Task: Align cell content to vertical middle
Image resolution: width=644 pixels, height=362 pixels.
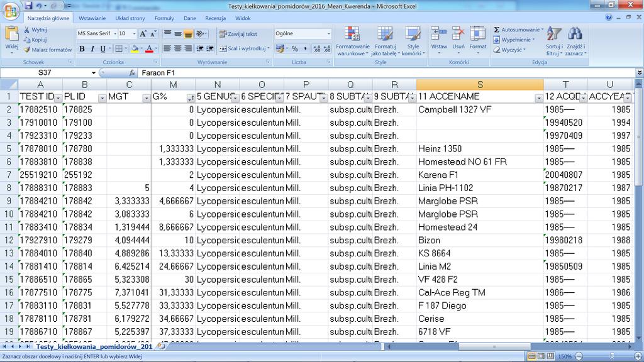Action: (177, 34)
